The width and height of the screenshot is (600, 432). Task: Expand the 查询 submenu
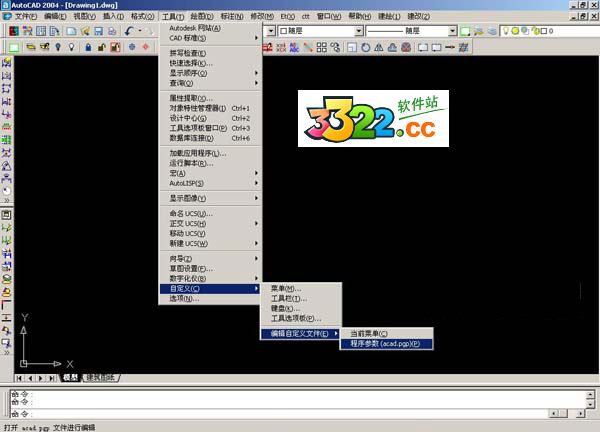coord(211,83)
